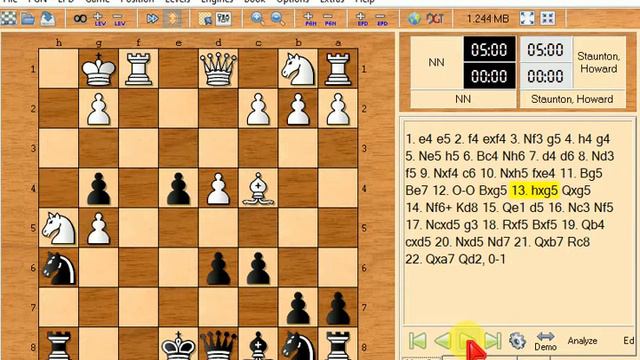Select the black pawn on g4

point(99,188)
